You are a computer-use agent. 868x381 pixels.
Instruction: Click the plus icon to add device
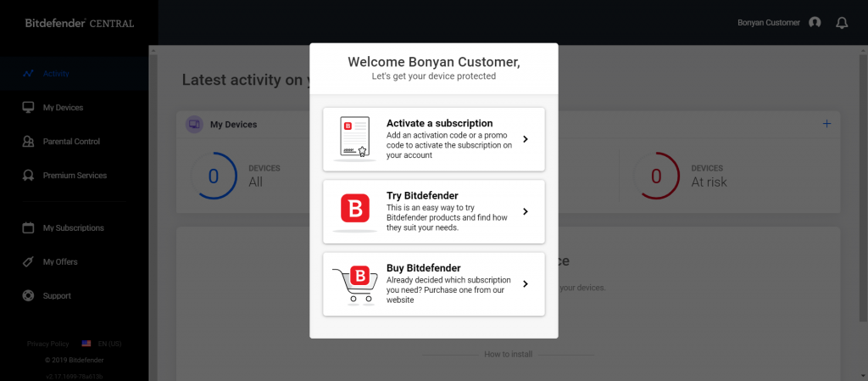[826, 124]
